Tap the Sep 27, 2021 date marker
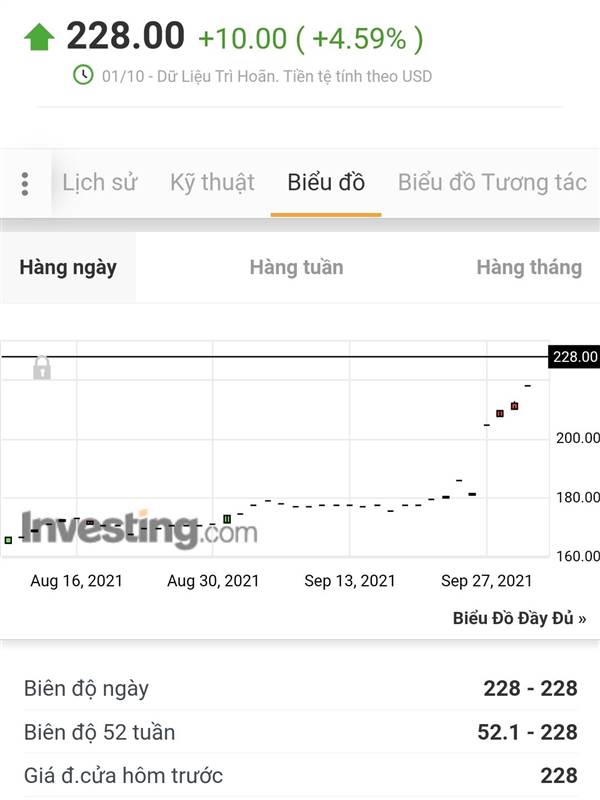The height and width of the screenshot is (800, 600). (x=486, y=581)
